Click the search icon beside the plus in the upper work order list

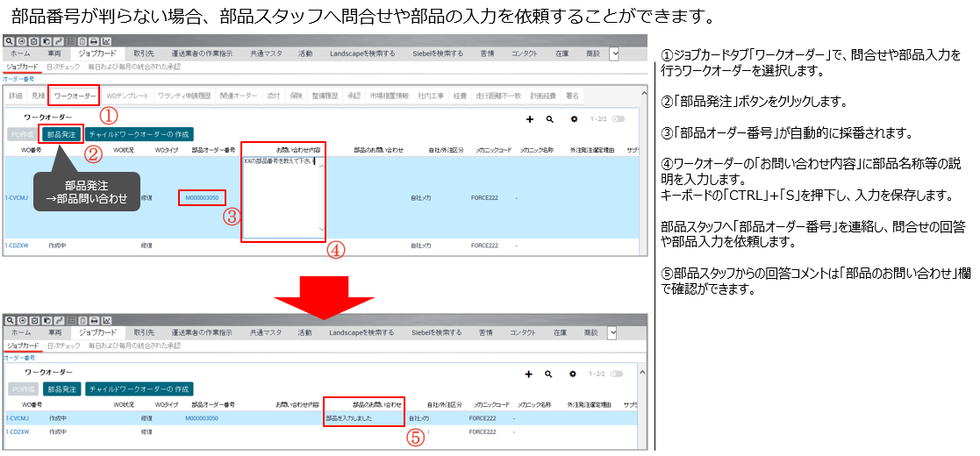click(550, 118)
